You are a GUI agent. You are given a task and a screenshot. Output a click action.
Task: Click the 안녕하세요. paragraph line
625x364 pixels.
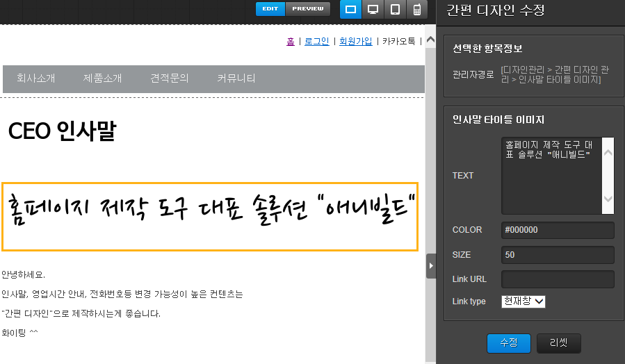pos(23,275)
